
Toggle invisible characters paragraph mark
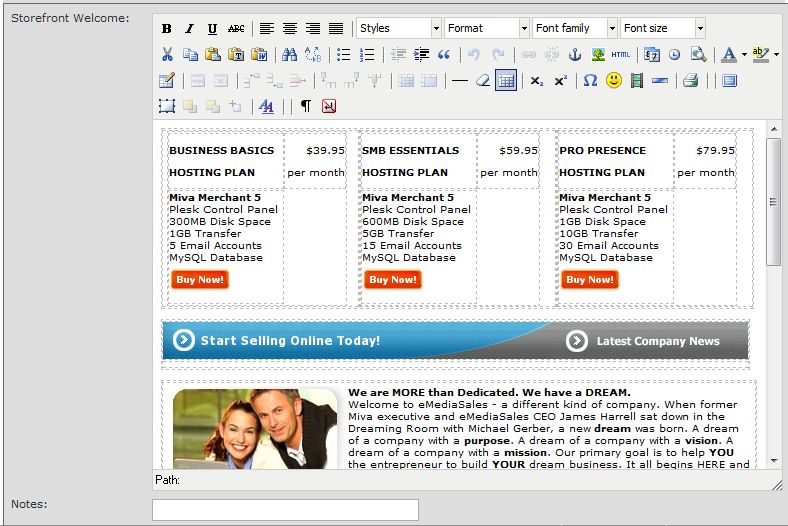pos(305,106)
